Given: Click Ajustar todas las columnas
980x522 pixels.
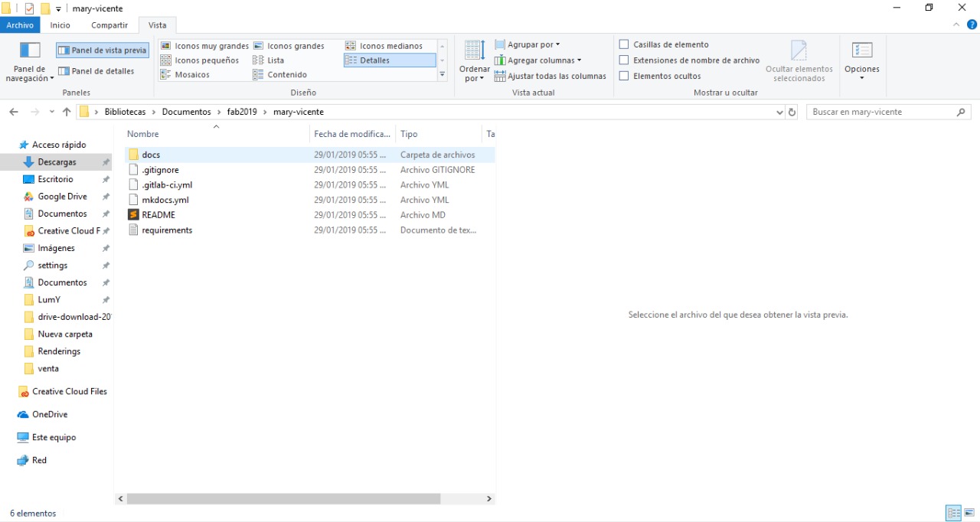Looking at the screenshot, I should 550,76.
